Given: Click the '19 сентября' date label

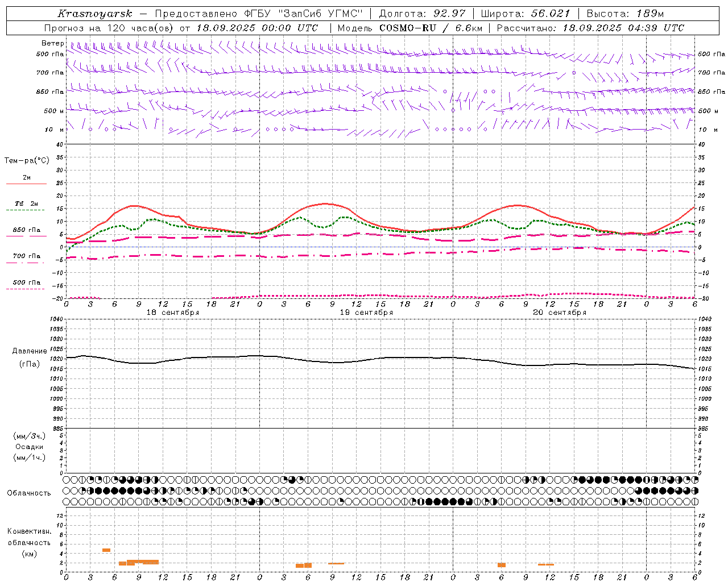Looking at the screenshot, I should (x=366, y=313).
